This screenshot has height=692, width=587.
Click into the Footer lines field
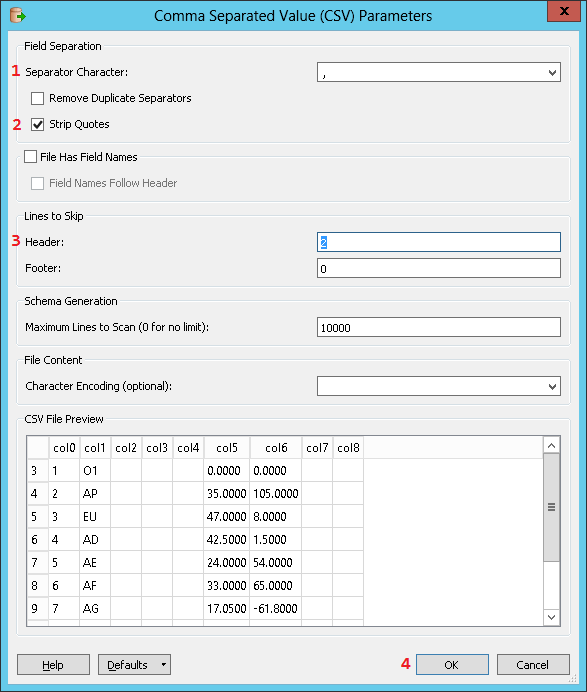click(x=439, y=268)
